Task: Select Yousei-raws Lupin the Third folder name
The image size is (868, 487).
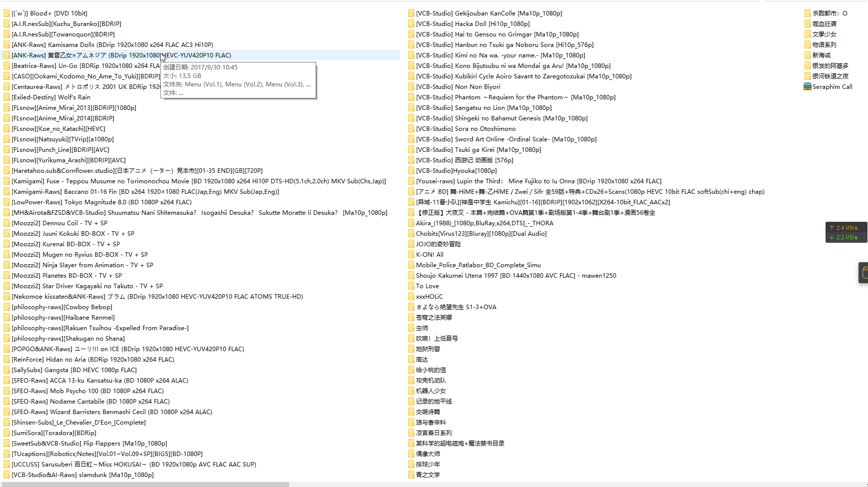Action: point(539,181)
